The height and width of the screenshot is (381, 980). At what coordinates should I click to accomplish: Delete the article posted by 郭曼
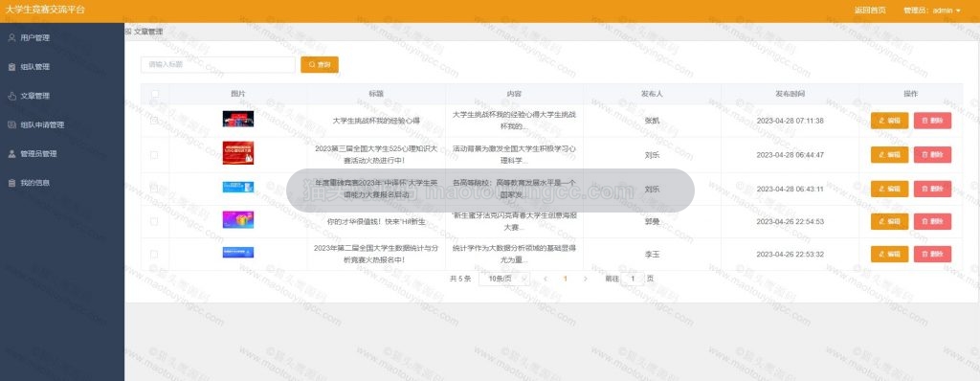(932, 221)
